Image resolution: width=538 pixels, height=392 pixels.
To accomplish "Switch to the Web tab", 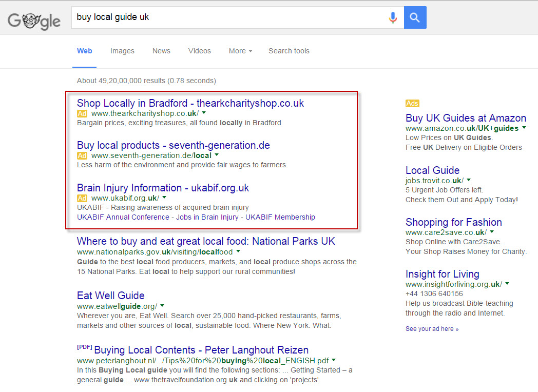I will (84, 51).
